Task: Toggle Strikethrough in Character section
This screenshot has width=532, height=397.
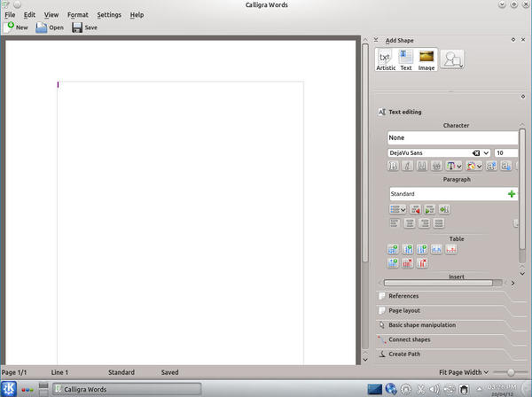Action: [436, 166]
